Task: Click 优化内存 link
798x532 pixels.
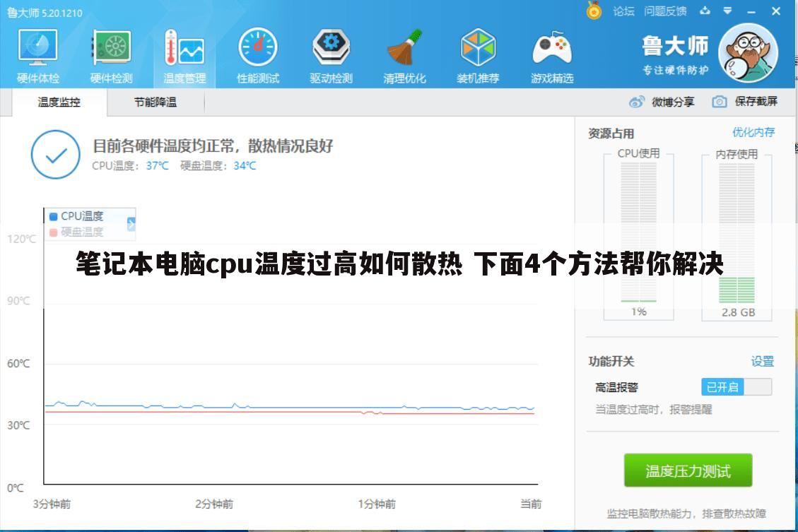Action: [x=753, y=132]
